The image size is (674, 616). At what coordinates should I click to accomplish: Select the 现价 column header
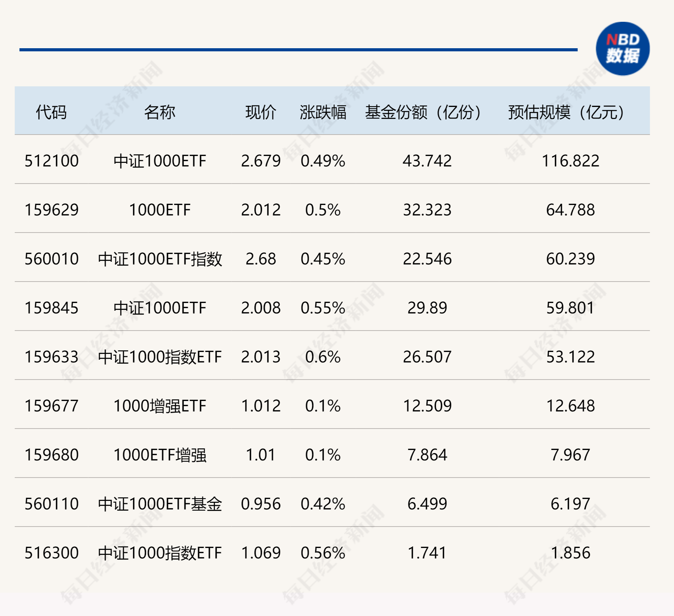pos(261,112)
